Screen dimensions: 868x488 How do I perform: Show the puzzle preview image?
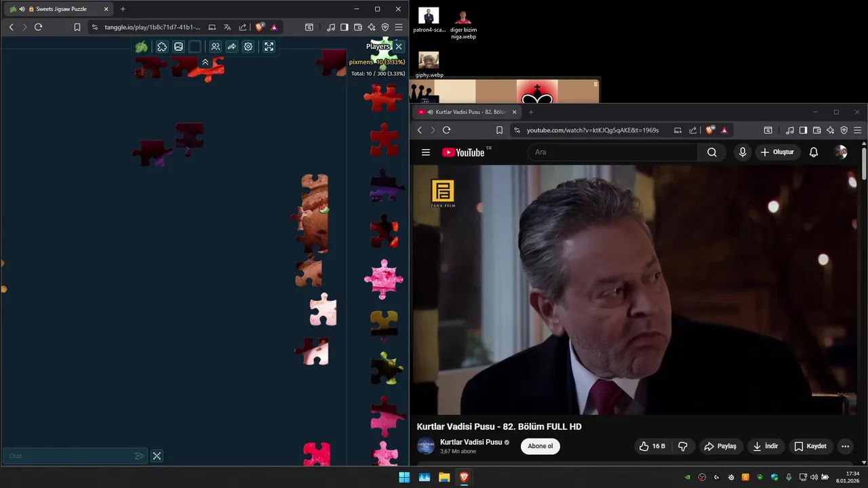coord(178,47)
